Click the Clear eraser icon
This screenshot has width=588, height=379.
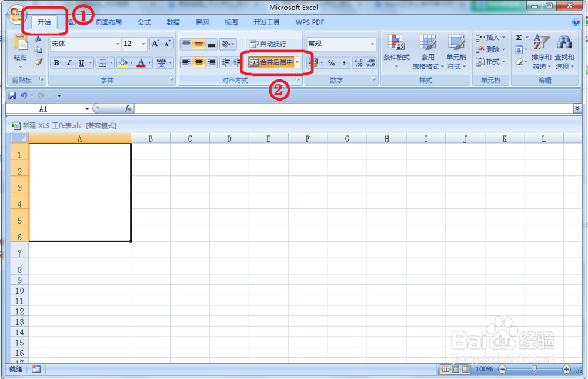(519, 62)
